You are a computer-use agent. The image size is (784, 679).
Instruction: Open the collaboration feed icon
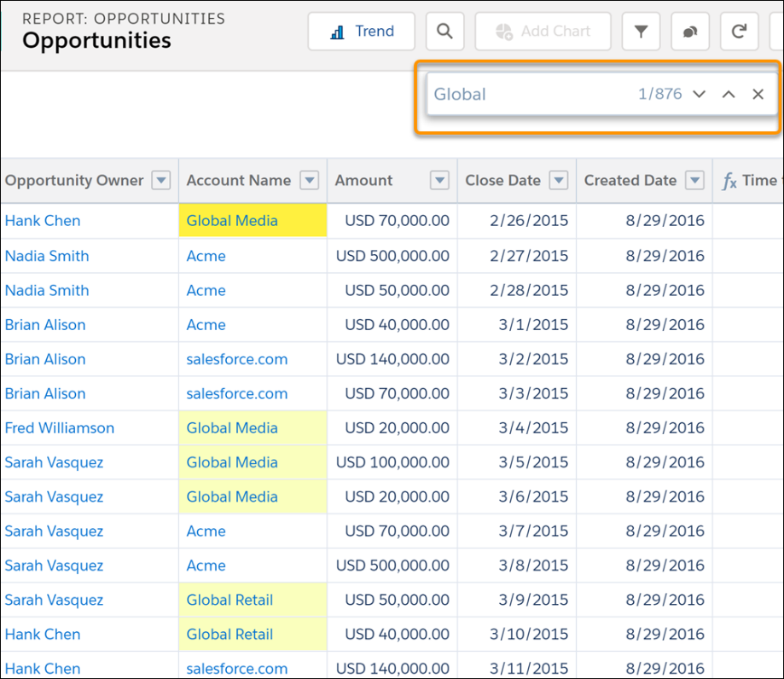(x=690, y=32)
